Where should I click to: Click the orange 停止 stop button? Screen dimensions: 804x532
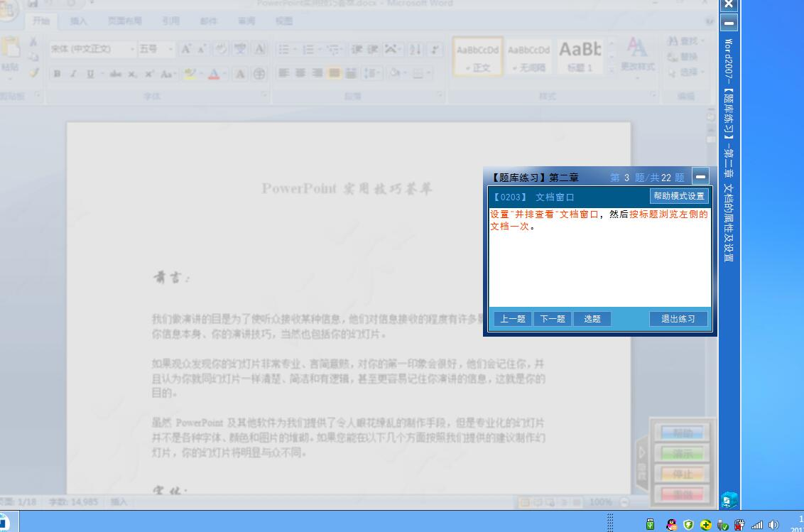click(683, 474)
